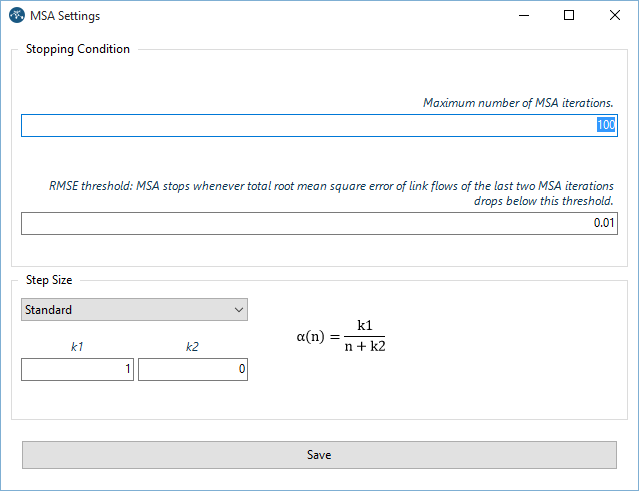Expand step size list via chevron arrow

pos(238,310)
